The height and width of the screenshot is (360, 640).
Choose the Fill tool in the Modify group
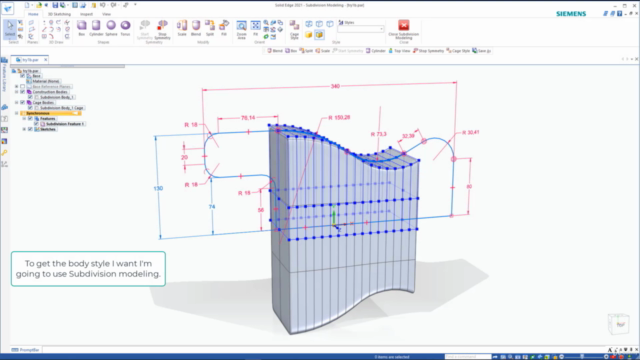click(x=224, y=28)
